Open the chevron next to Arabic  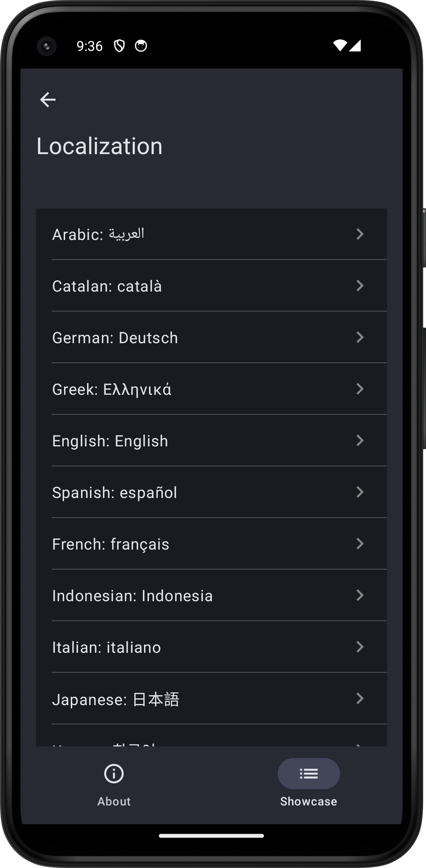[x=361, y=234]
